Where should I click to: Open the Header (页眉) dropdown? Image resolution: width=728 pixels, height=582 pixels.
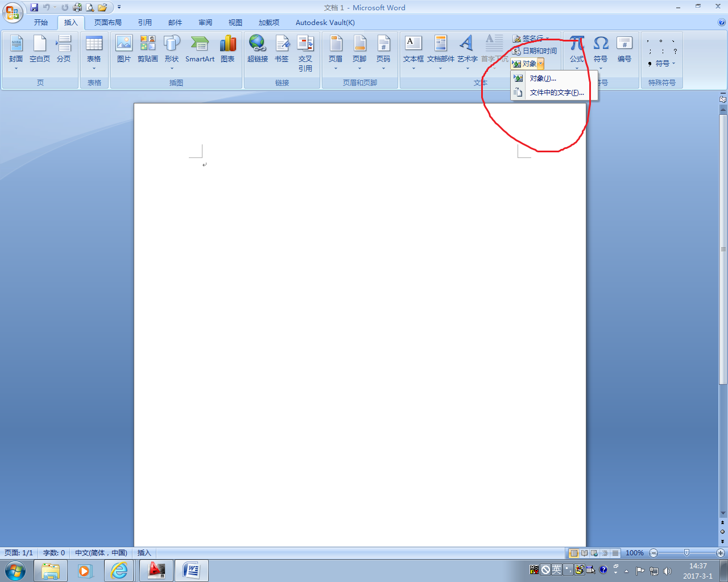pos(336,52)
